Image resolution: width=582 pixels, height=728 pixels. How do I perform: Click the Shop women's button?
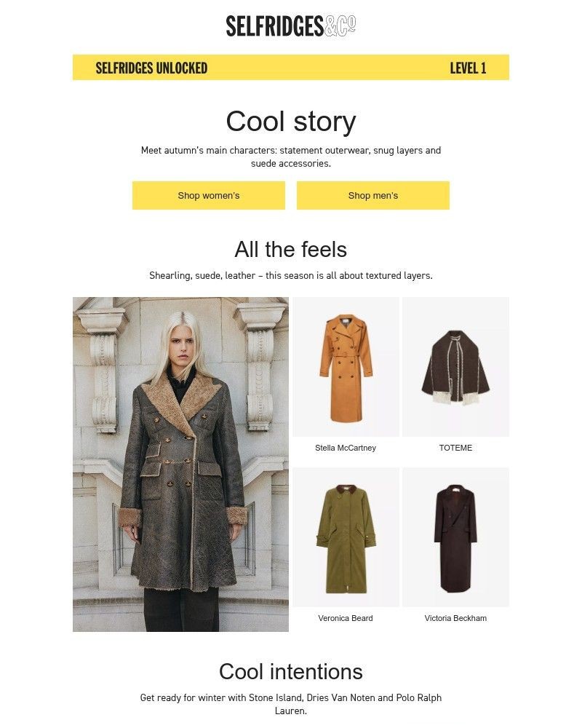(x=208, y=195)
